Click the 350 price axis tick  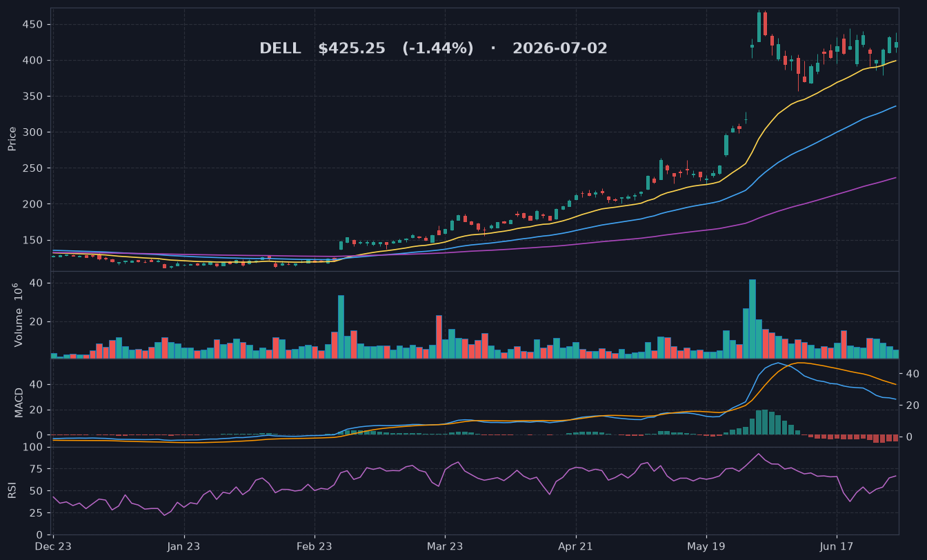(33, 97)
